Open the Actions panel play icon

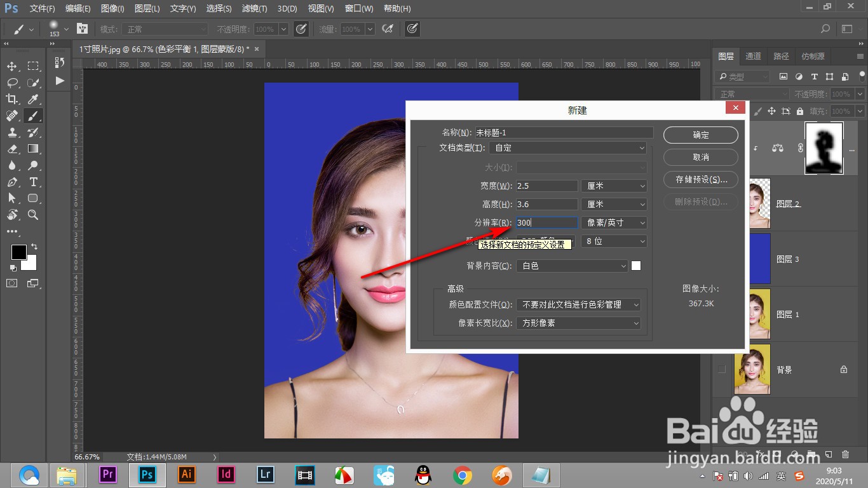[x=60, y=81]
